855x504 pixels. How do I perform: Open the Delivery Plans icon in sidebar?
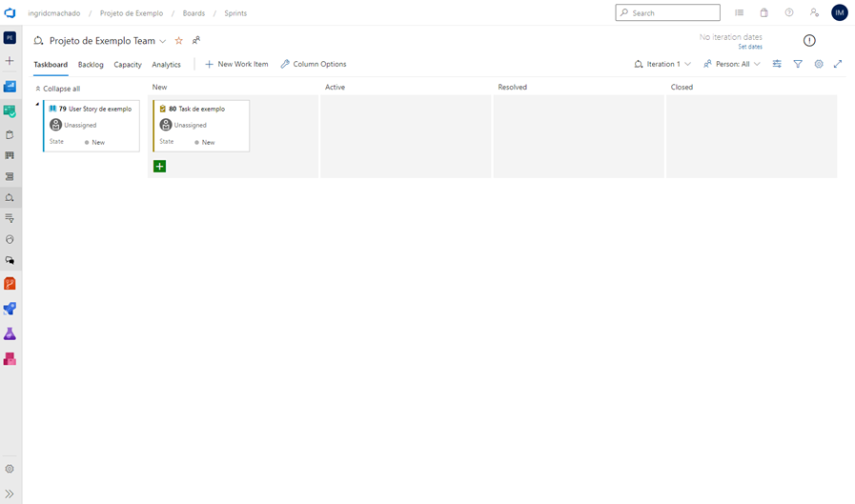(10, 239)
